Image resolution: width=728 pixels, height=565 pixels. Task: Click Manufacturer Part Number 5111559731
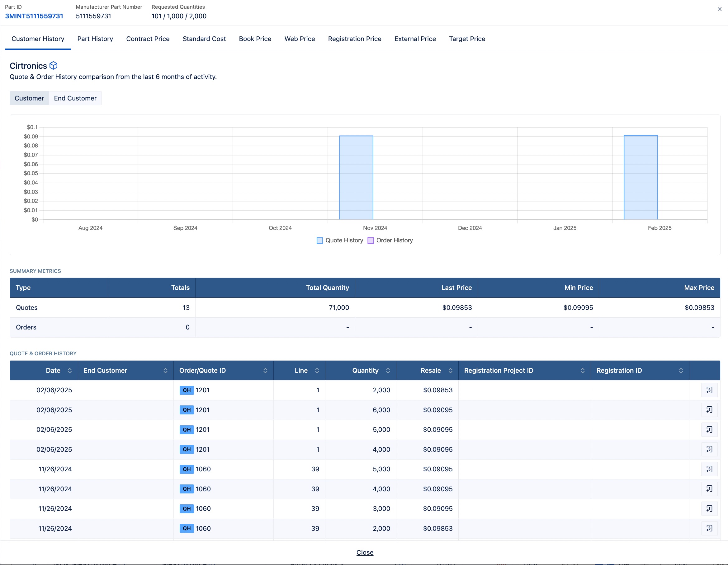[x=93, y=16]
